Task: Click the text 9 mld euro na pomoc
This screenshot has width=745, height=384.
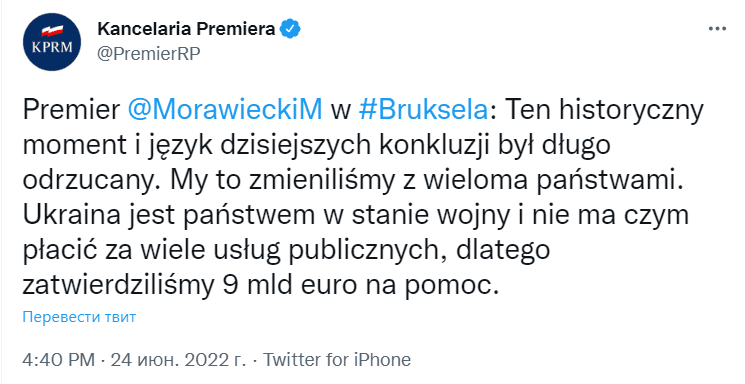Action: coord(361,285)
